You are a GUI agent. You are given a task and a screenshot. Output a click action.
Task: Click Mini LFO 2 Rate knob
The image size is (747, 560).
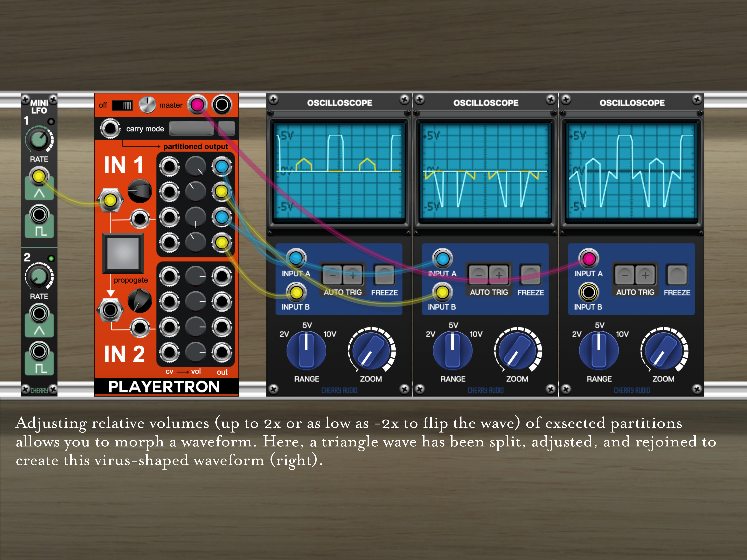(x=39, y=276)
